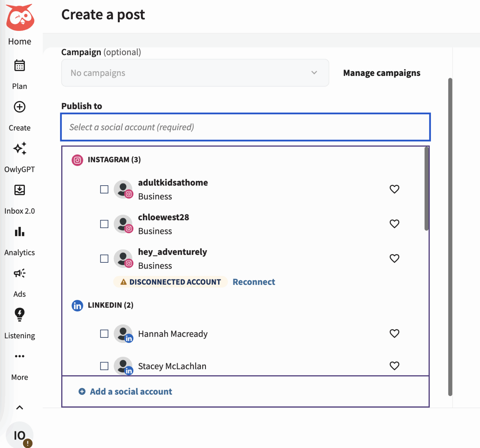Click the plus icon beside Add a social account

coord(82,391)
